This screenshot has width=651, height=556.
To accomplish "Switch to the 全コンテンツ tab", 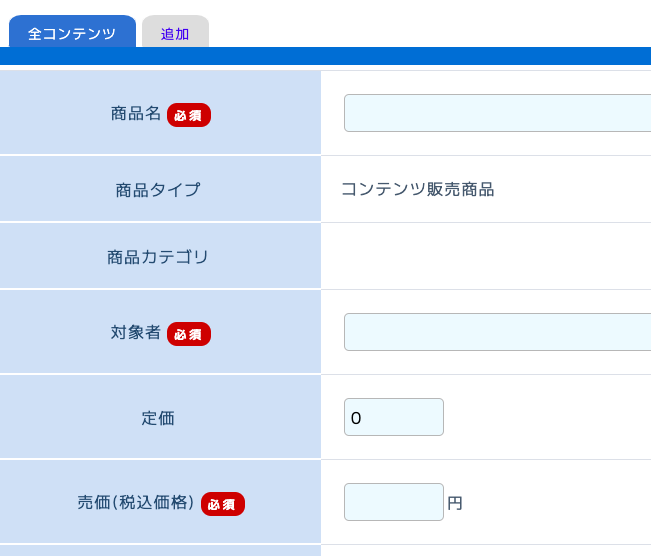I will tap(72, 33).
